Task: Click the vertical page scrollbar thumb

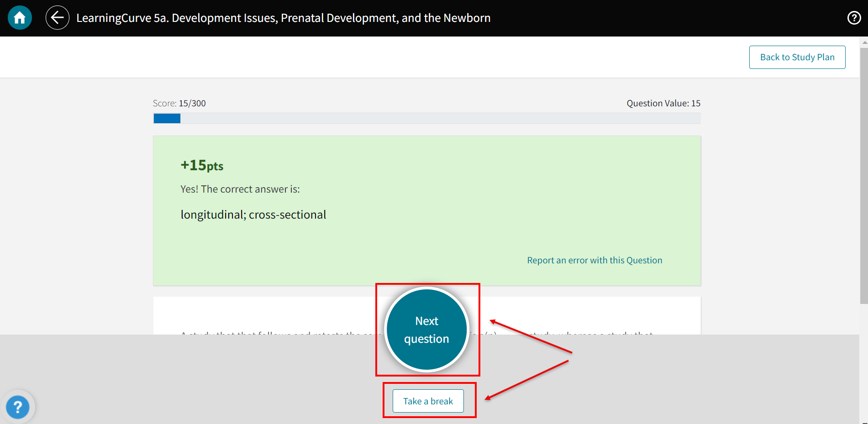Action: tap(863, 173)
